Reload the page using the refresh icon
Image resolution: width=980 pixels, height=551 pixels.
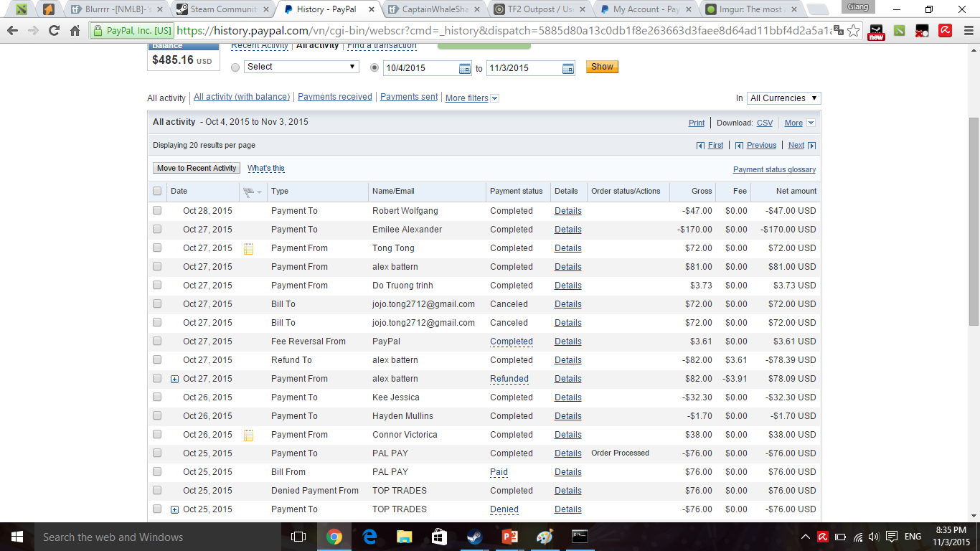pos(54,31)
